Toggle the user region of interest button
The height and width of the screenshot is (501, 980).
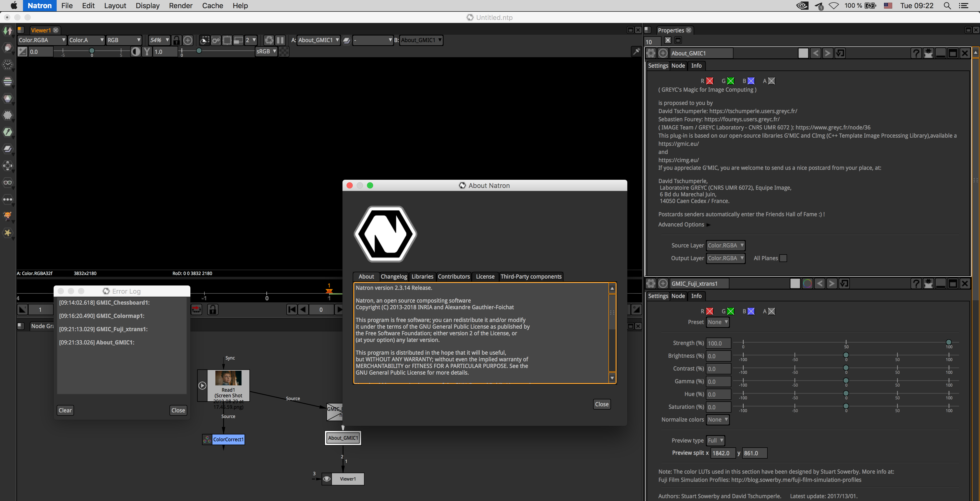227,40
